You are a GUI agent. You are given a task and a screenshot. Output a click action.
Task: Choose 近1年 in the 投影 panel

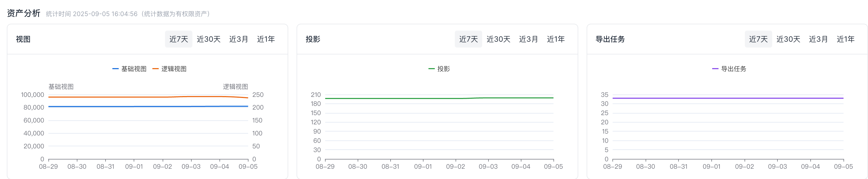click(556, 39)
